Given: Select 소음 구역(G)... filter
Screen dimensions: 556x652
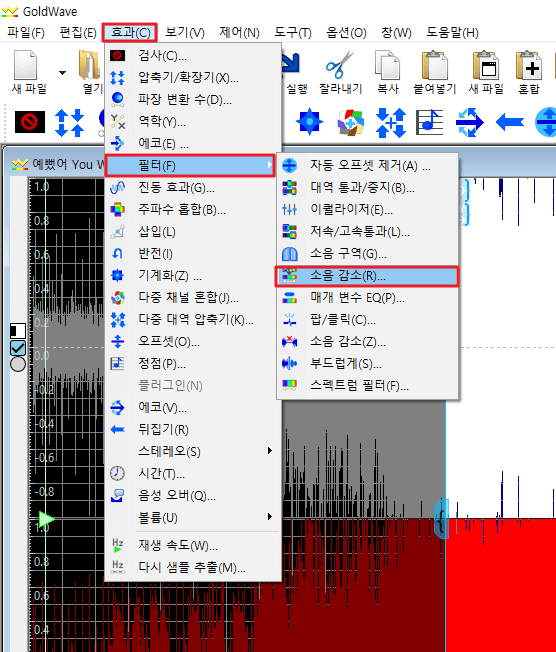Looking at the screenshot, I should click(368, 254).
